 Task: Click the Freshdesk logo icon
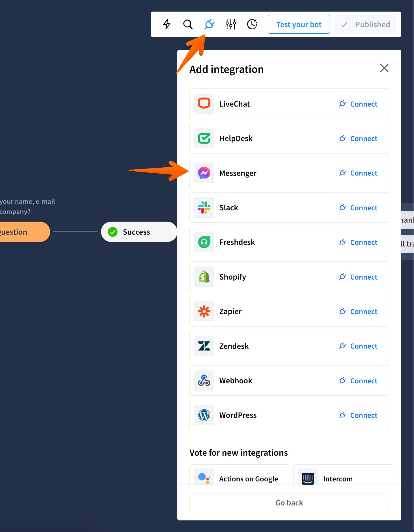[x=204, y=242]
